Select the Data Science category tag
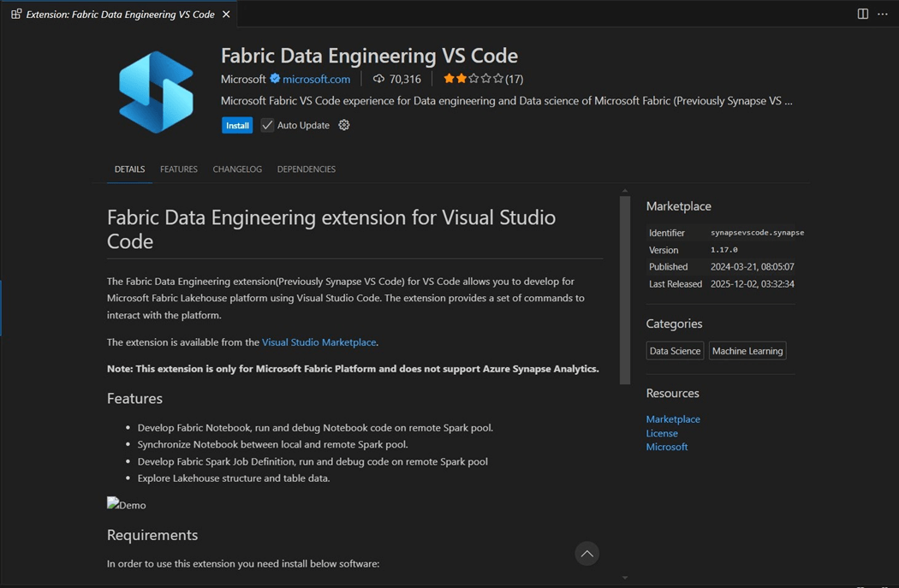The width and height of the screenshot is (899, 588). 675,351
